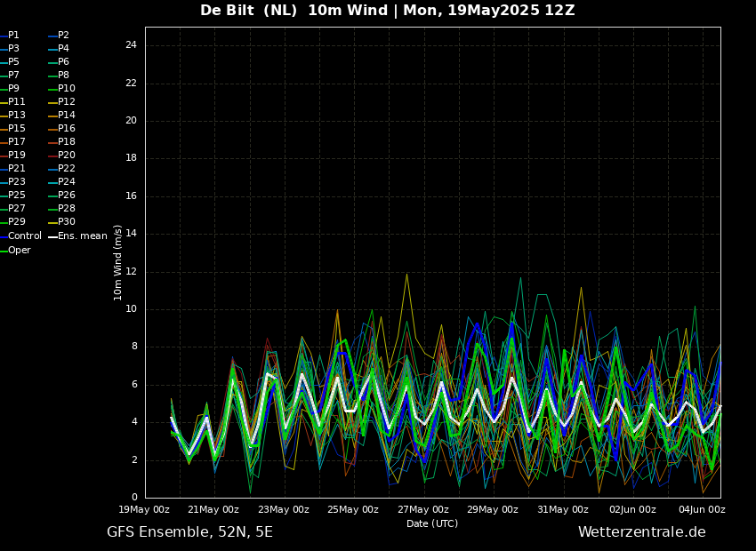Click the x-axis label Date (UTC)
This screenshot has height=551, width=756.
432,524
